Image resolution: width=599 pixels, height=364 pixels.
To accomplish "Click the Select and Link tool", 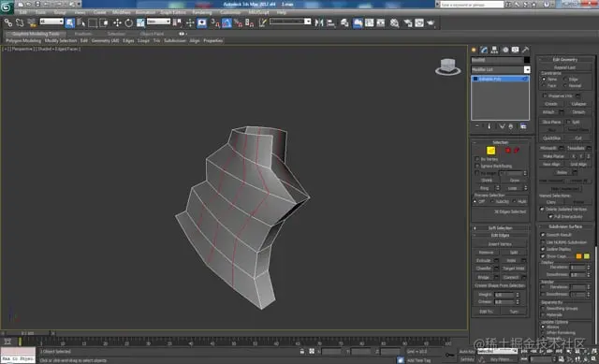I will pos(8,22).
